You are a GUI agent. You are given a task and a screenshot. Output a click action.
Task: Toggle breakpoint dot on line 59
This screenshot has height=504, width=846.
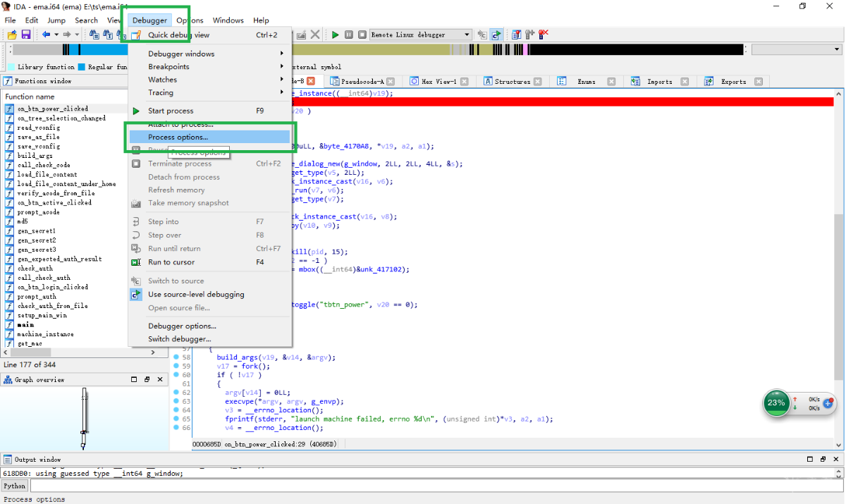pos(176,367)
